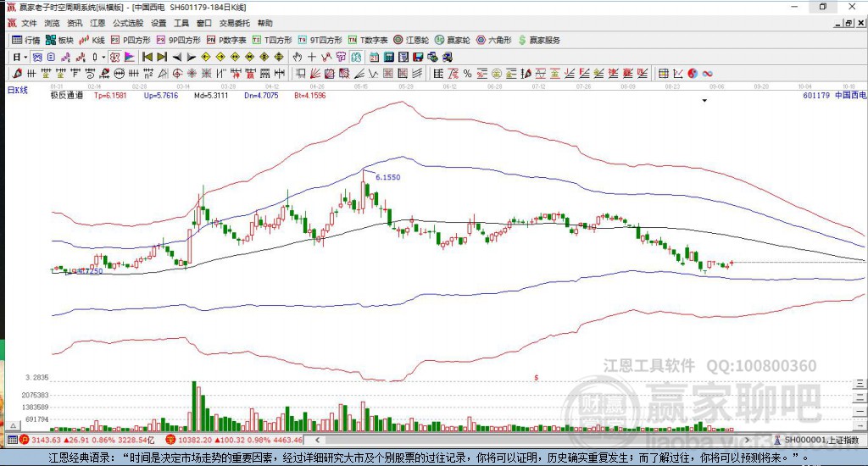Click the infinity symbol icon
Viewport: 868px width, 466px height.
coord(708,73)
